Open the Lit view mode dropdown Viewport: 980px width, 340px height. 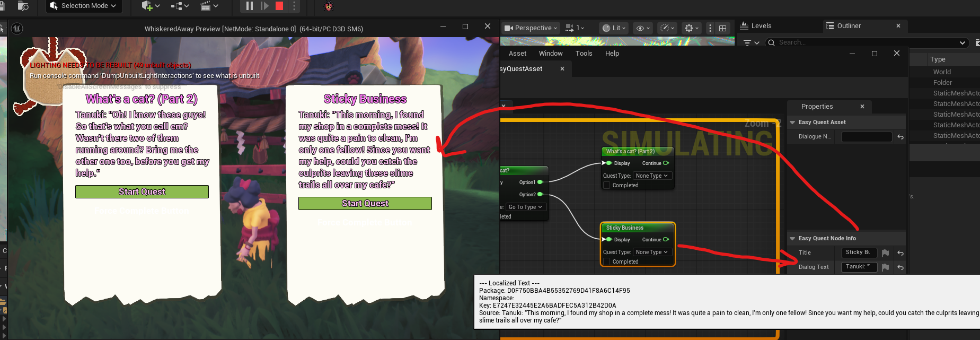point(614,28)
